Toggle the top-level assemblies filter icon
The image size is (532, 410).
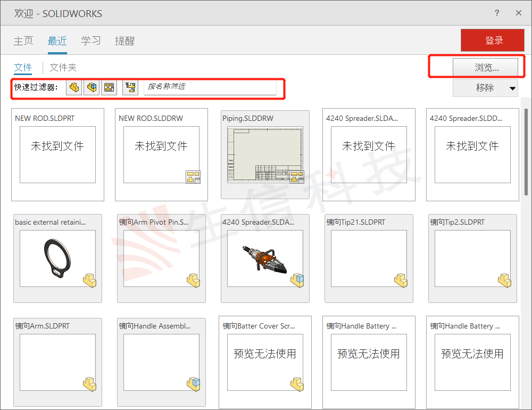coord(130,87)
